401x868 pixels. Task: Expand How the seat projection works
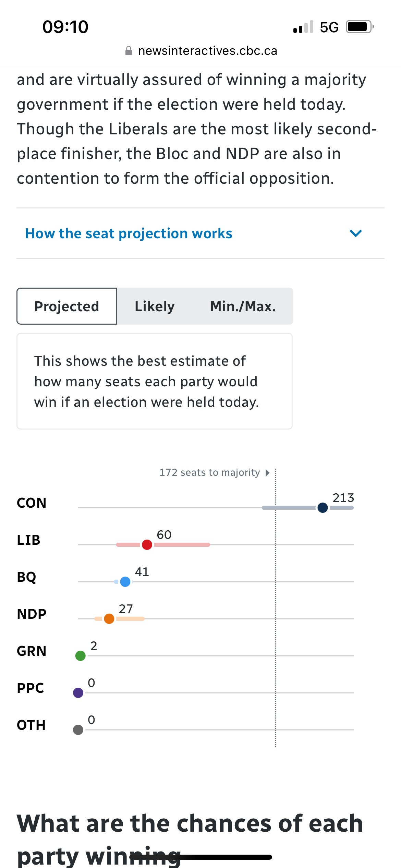[129, 233]
